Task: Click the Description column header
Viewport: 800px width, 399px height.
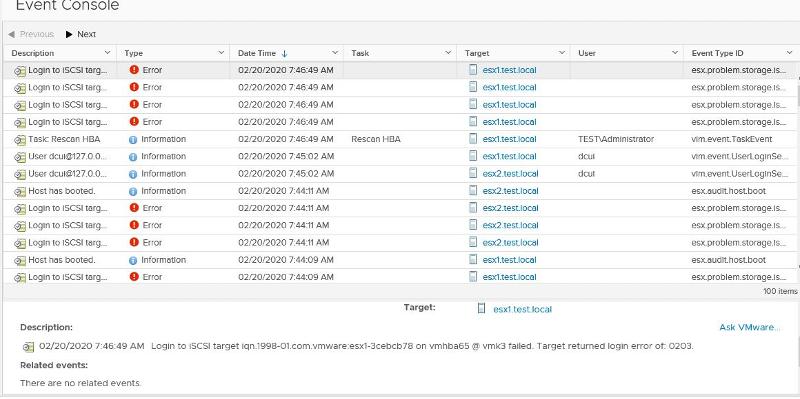Action: (33, 53)
